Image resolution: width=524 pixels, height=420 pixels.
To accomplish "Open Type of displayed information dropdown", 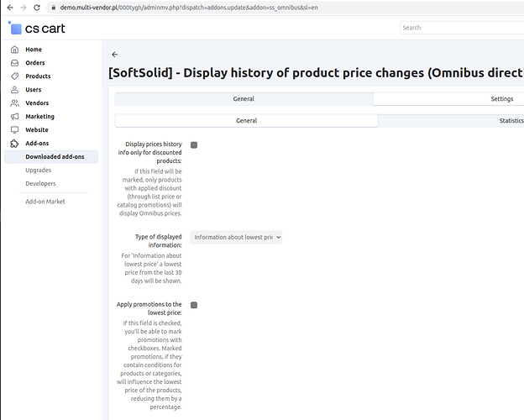I will 236,238.
